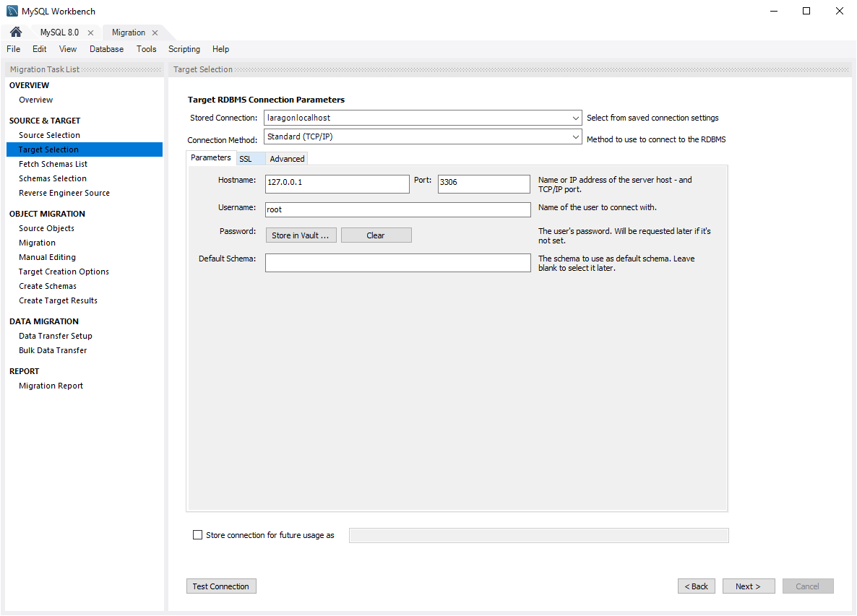Clear the stored password
The image size is (857, 616).
point(376,235)
